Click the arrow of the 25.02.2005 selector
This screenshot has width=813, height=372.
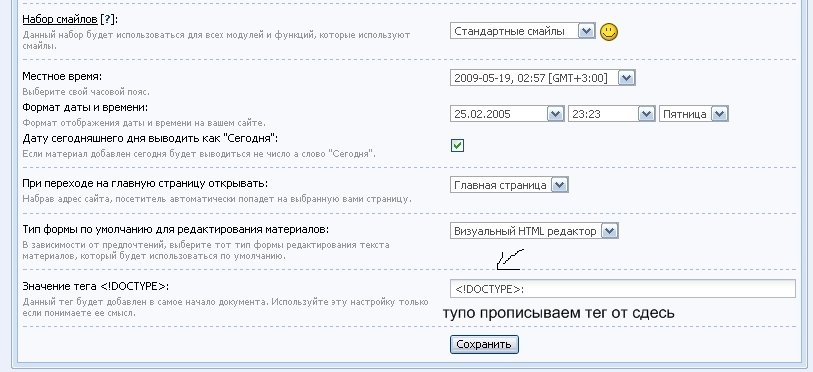555,114
